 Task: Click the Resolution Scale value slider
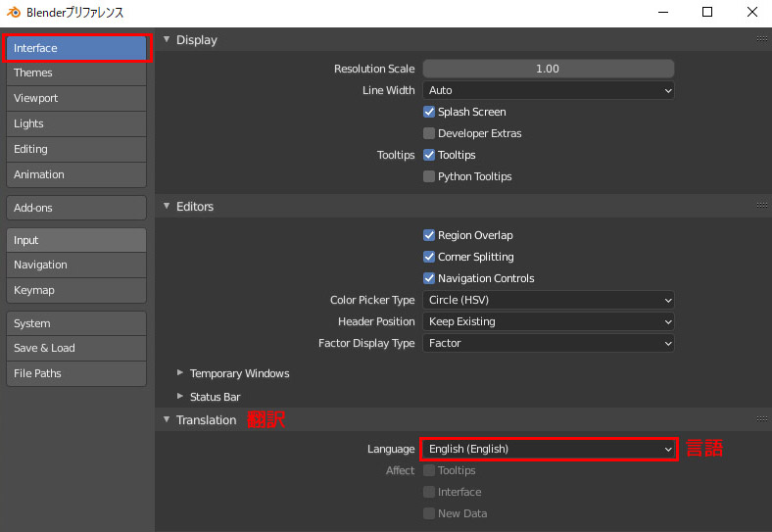click(548, 69)
